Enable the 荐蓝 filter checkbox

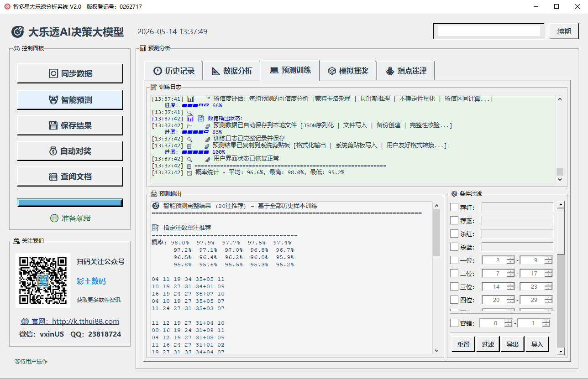coord(454,220)
